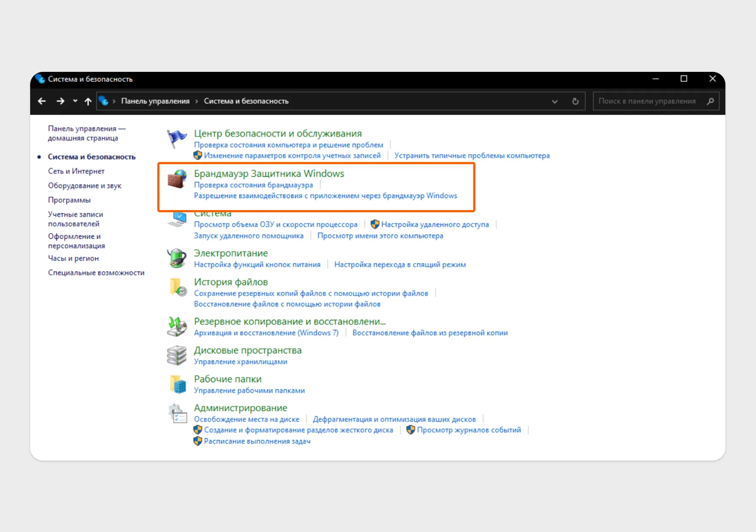Viewport: 756px width, 532px height.
Task: Expand the chevron after Панель управления breadcrumb
Action: point(197,101)
